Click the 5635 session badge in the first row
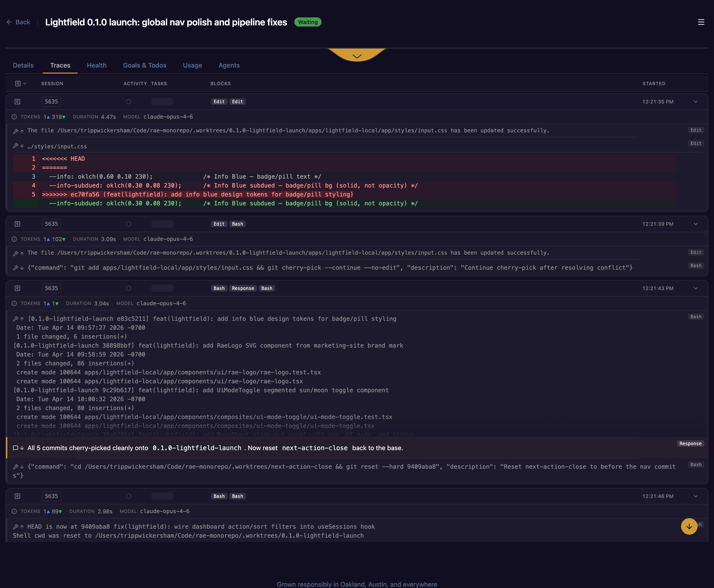This screenshot has width=714, height=588. [x=51, y=102]
